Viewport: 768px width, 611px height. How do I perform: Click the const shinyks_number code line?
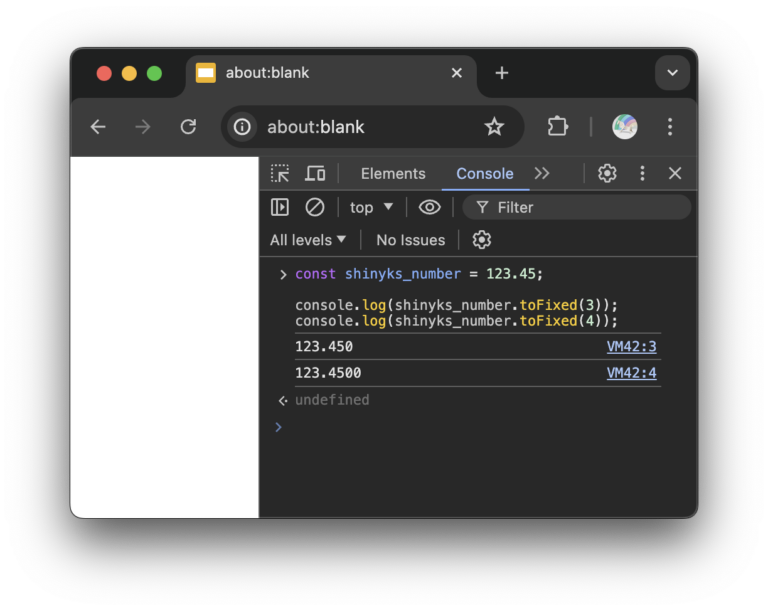[419, 273]
